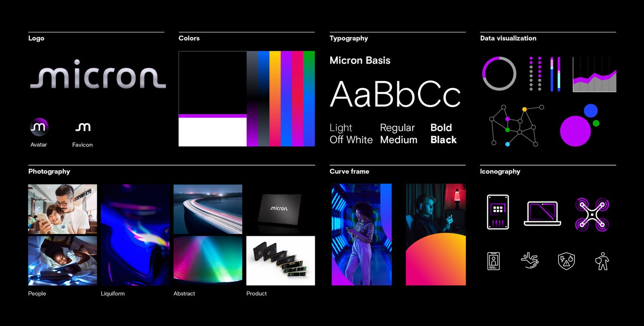The height and width of the screenshot is (326, 644).
Task: Click the 'Photography' section heading
Action: click(49, 172)
